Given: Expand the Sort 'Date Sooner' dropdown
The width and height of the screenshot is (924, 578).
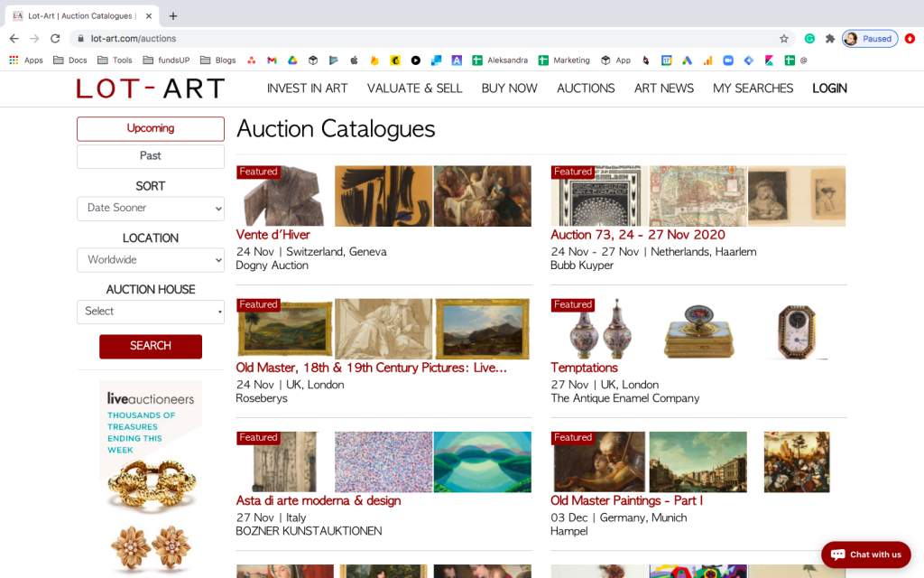Looking at the screenshot, I should [x=151, y=209].
